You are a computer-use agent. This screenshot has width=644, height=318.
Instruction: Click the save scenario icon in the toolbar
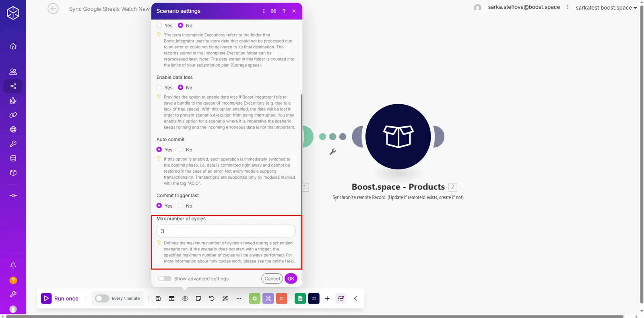pos(158,298)
